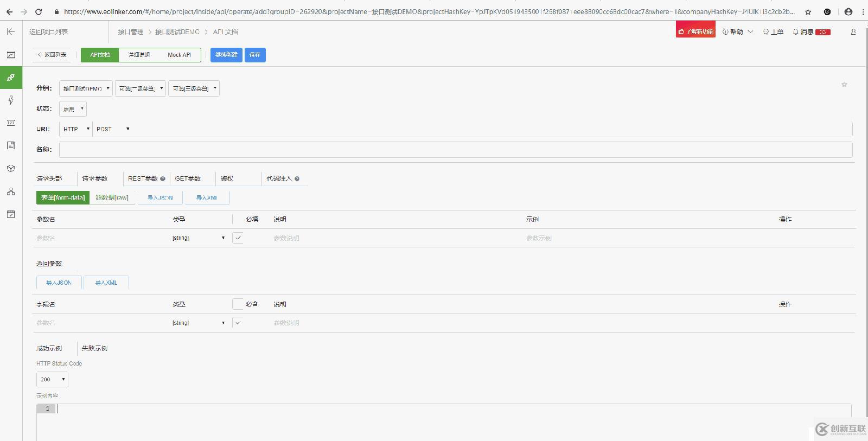Open the 123 status code sidebar icon

coord(11,123)
